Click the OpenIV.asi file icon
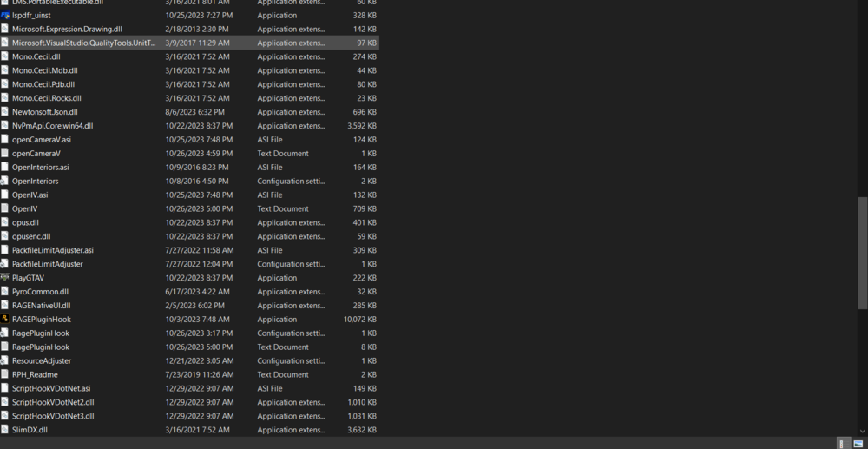Viewport: 868px width, 449px height. tap(5, 195)
